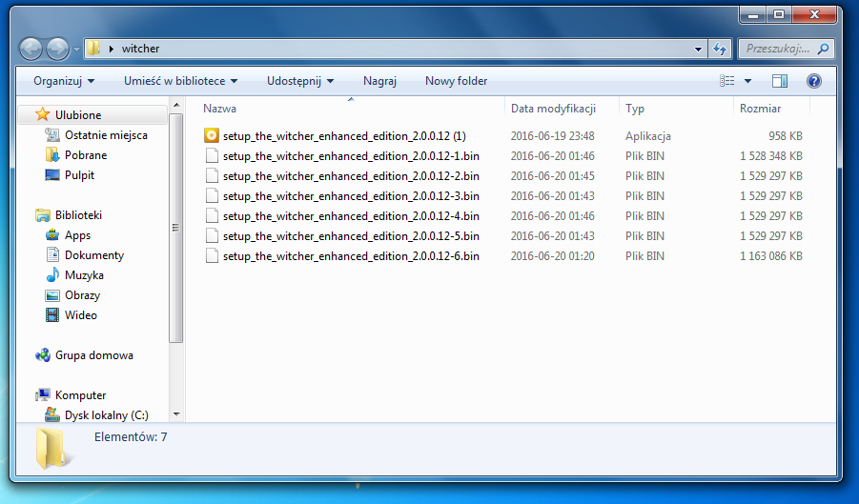
Task: Click the Wideo film icon
Action: point(52,315)
